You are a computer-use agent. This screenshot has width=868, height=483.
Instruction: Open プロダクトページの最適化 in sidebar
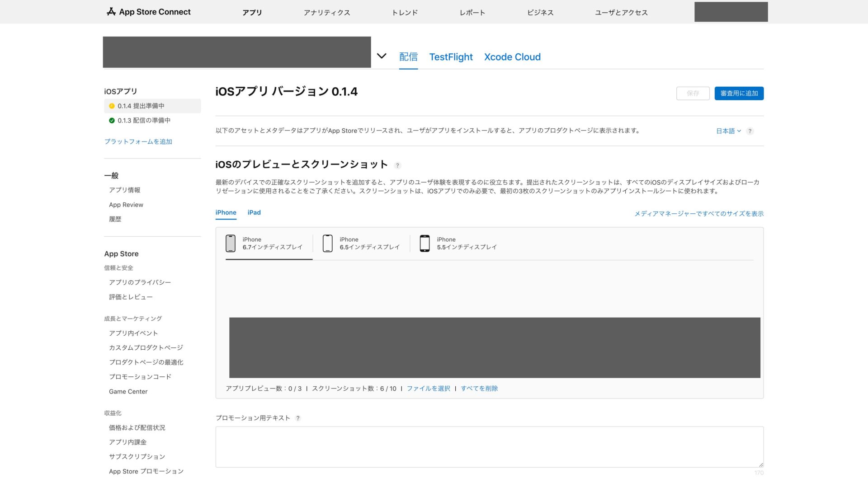point(146,362)
